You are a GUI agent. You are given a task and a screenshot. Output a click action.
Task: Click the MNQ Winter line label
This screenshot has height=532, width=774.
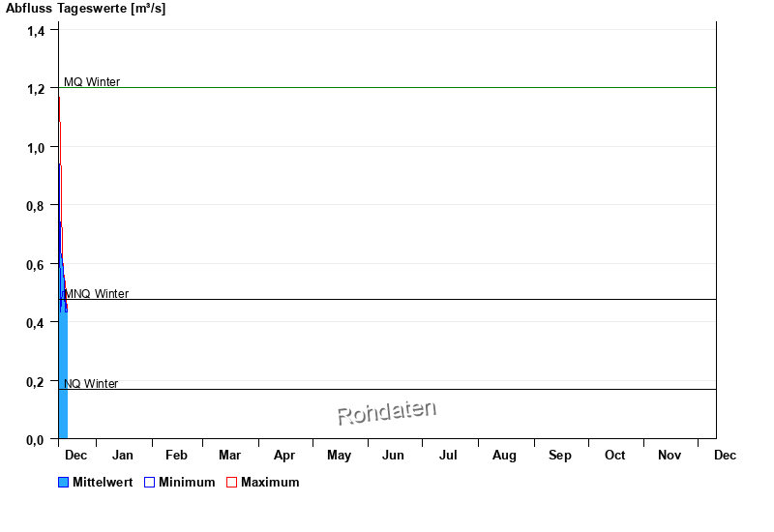(96, 294)
